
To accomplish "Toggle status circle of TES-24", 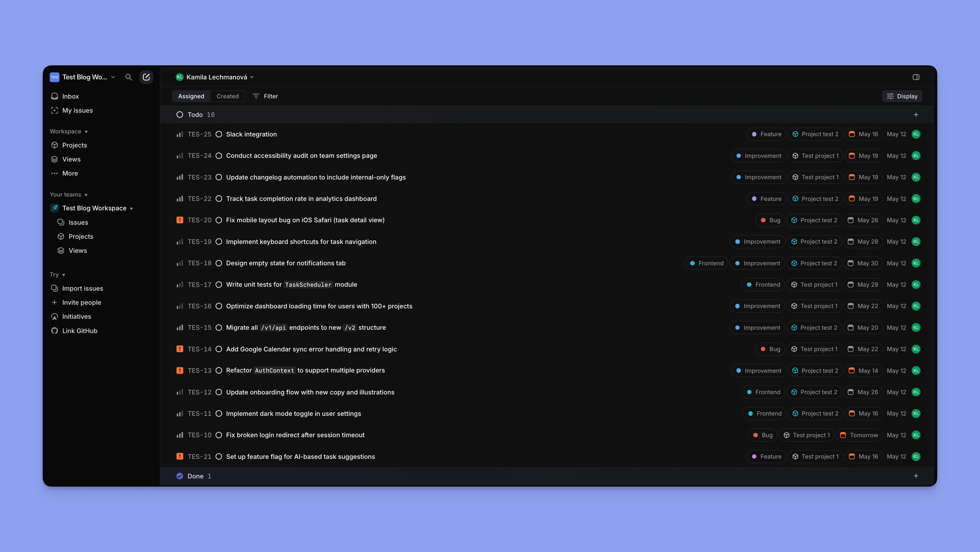I will tap(219, 156).
